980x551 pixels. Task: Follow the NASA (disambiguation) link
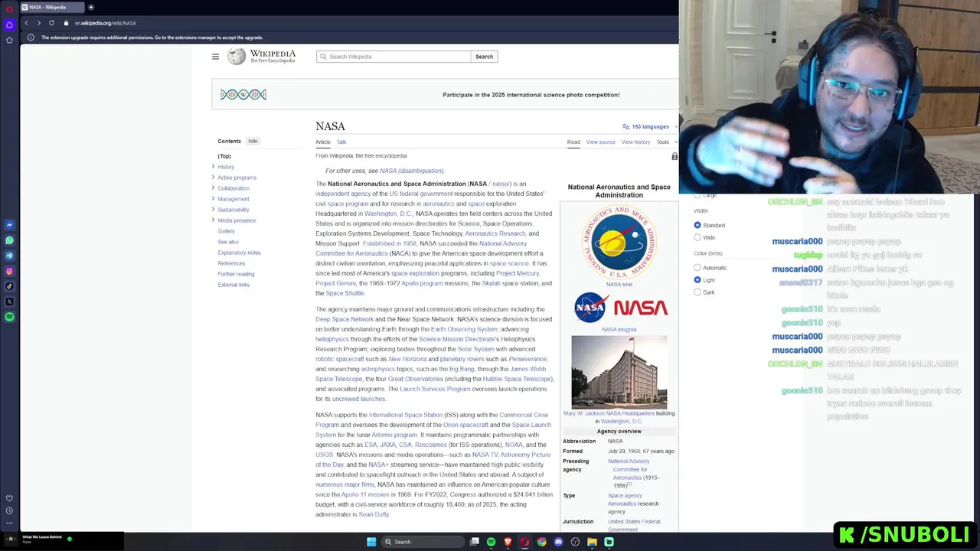pyautogui.click(x=411, y=171)
